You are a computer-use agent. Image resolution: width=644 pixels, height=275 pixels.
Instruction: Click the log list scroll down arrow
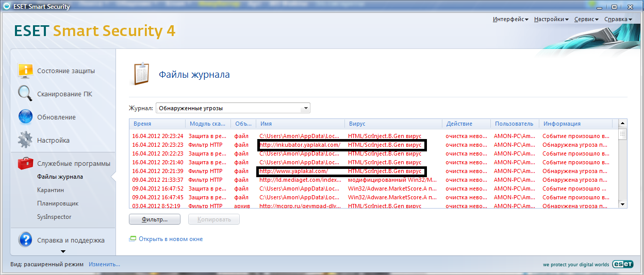623,204
